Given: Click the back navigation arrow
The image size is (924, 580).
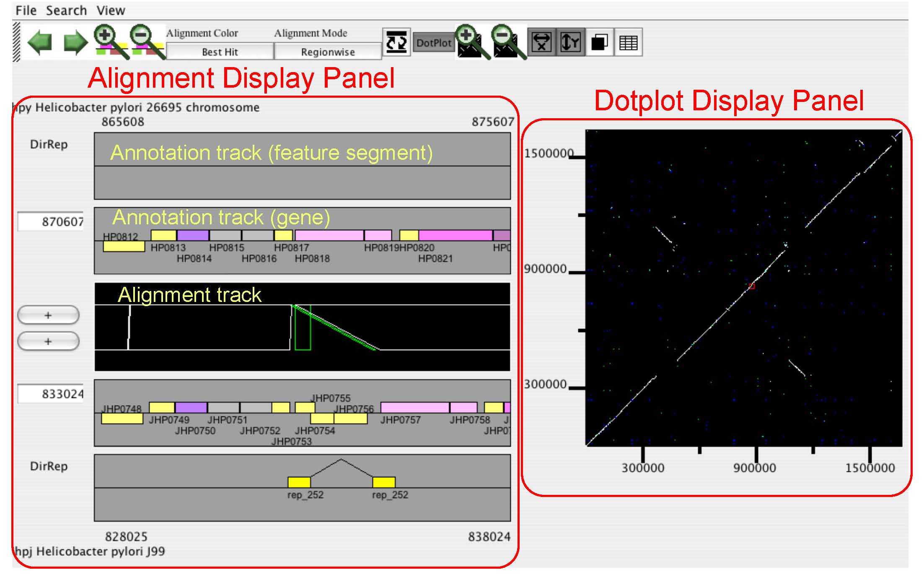Looking at the screenshot, I should (40, 42).
